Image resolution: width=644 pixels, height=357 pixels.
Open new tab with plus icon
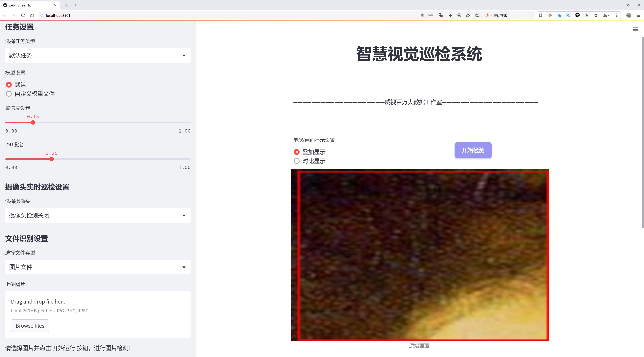pyautogui.click(x=76, y=5)
